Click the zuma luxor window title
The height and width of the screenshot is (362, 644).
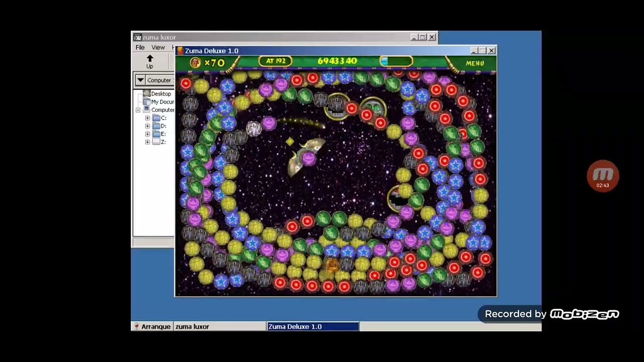click(159, 37)
